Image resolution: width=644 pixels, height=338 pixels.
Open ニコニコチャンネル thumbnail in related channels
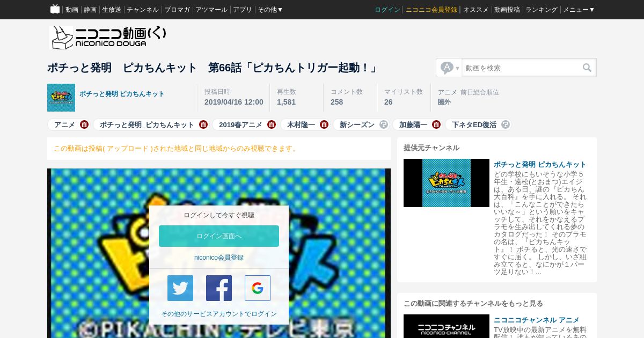pos(447,326)
